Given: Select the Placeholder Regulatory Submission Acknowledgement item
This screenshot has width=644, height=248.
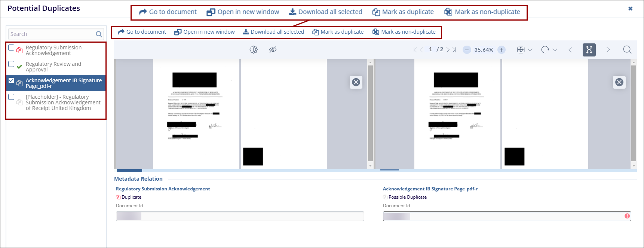Looking at the screenshot, I should [63, 102].
